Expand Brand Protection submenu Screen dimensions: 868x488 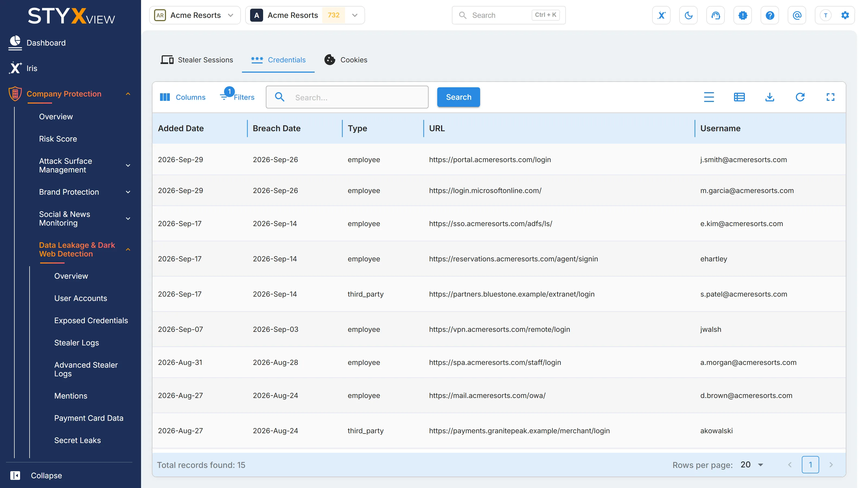pyautogui.click(x=128, y=192)
